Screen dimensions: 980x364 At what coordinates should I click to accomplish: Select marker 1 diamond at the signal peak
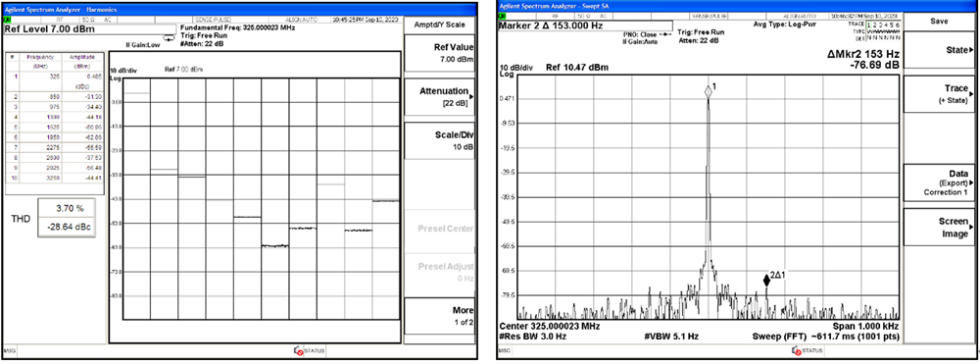709,91
